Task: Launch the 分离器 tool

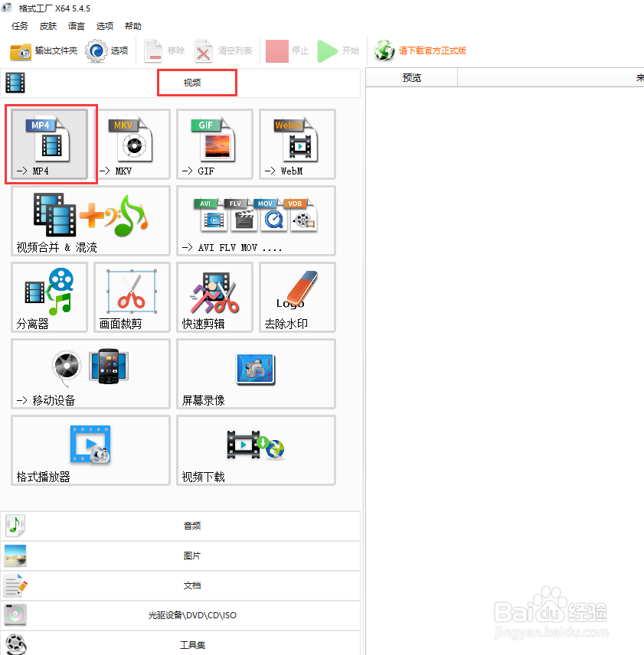Action: pos(49,297)
